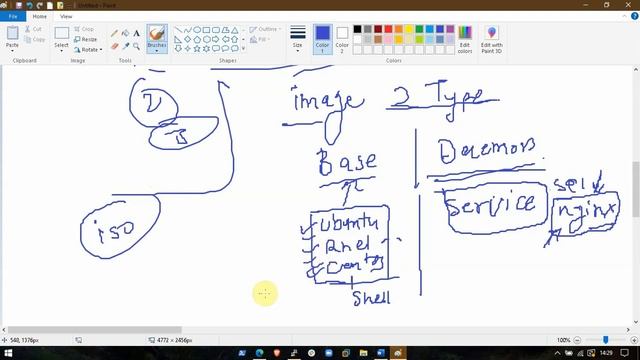
Task: Pick the Curve shape
Action: pyautogui.click(x=187, y=30)
